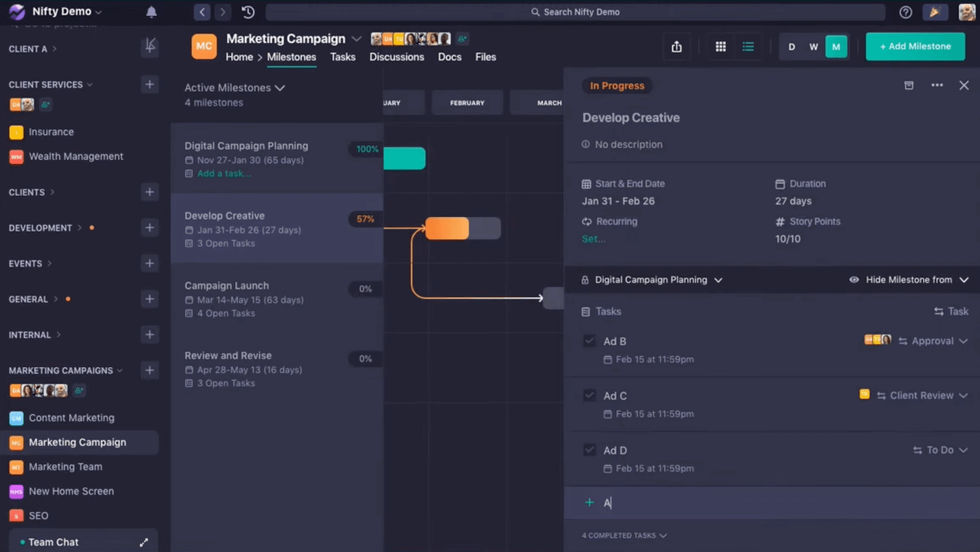Switch to grid view icon
This screenshot has width=980, height=552.
(x=721, y=47)
